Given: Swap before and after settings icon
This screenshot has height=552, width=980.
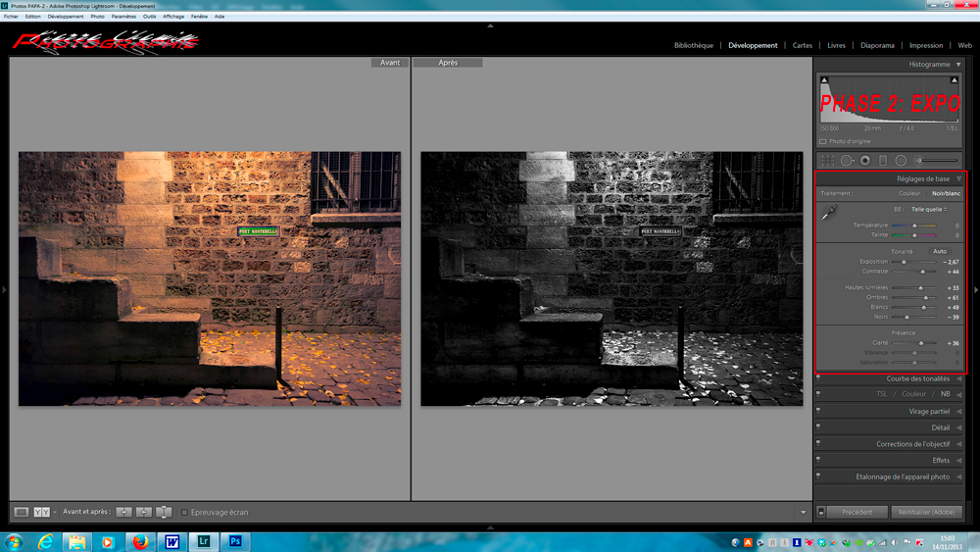Looking at the screenshot, I should pyautogui.click(x=164, y=512).
